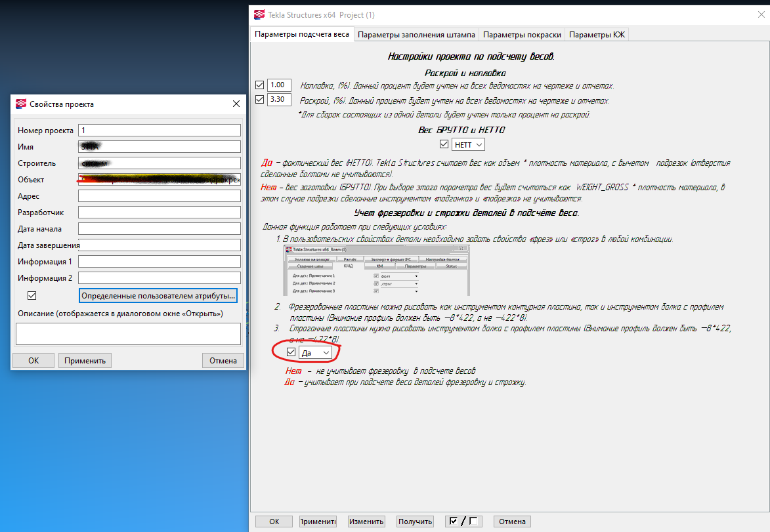Viewport: 770px width, 532px height.
Task: Toggle checkbox beside the Да dropdown
Action: 291,352
